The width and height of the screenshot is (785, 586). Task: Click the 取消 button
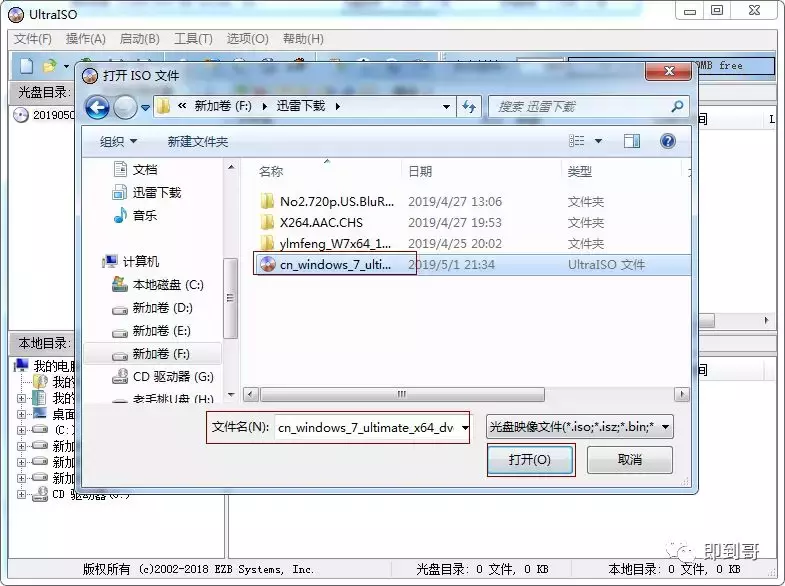pyautogui.click(x=629, y=460)
